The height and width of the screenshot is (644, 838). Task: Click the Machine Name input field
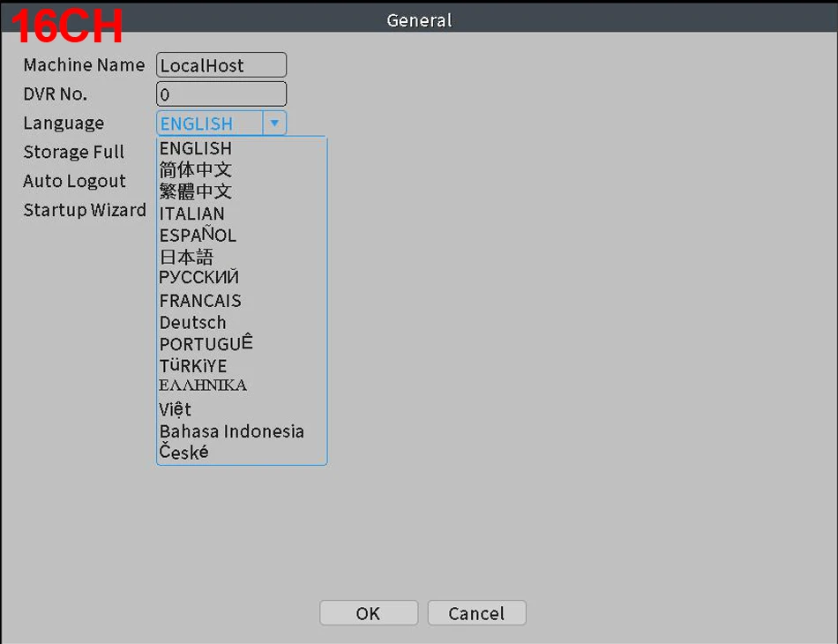click(221, 65)
